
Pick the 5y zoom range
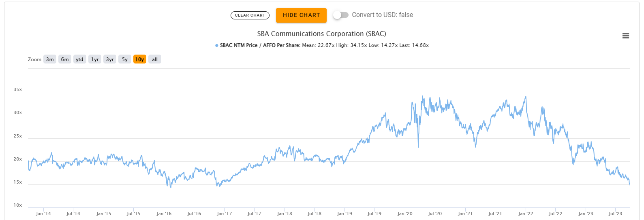tap(125, 59)
